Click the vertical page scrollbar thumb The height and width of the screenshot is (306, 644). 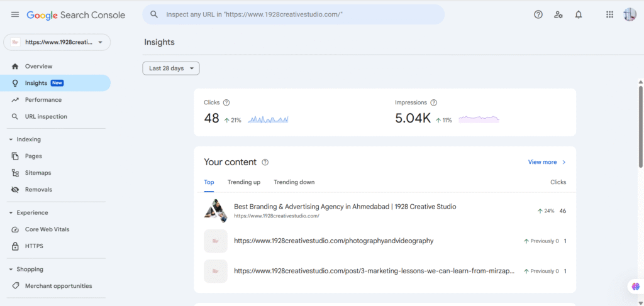tap(640, 126)
